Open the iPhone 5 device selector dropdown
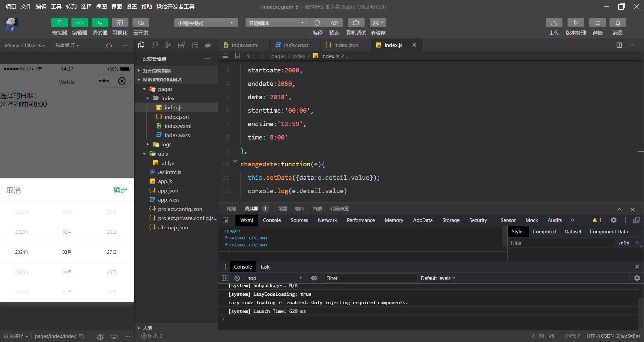644x342 pixels. coord(25,45)
